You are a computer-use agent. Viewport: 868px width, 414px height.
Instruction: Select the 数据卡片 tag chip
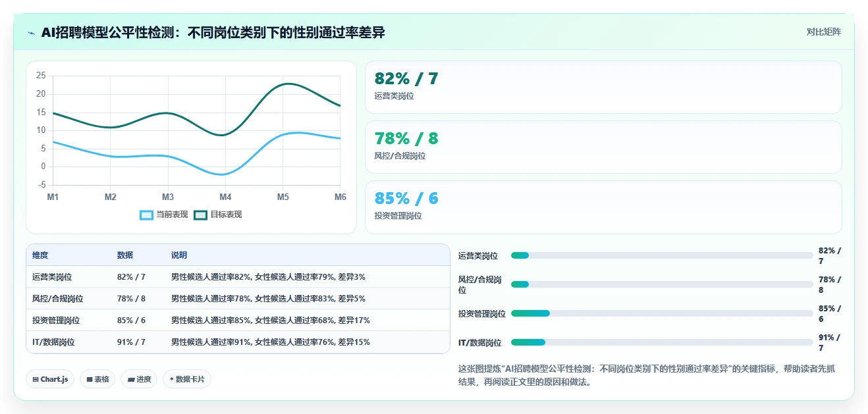[x=187, y=379]
